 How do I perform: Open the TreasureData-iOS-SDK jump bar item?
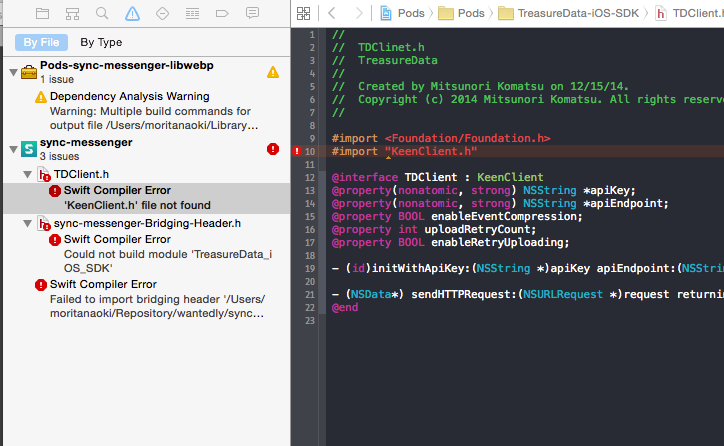point(568,13)
